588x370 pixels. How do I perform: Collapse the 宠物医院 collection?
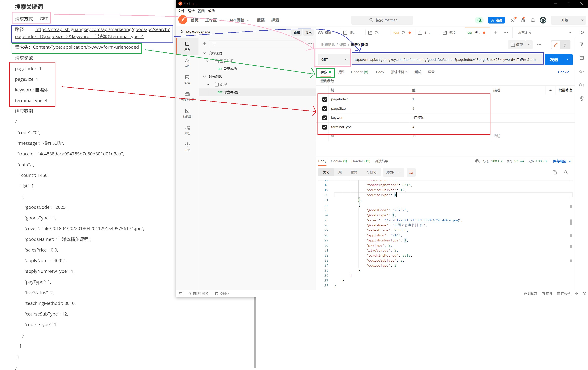(x=204, y=53)
